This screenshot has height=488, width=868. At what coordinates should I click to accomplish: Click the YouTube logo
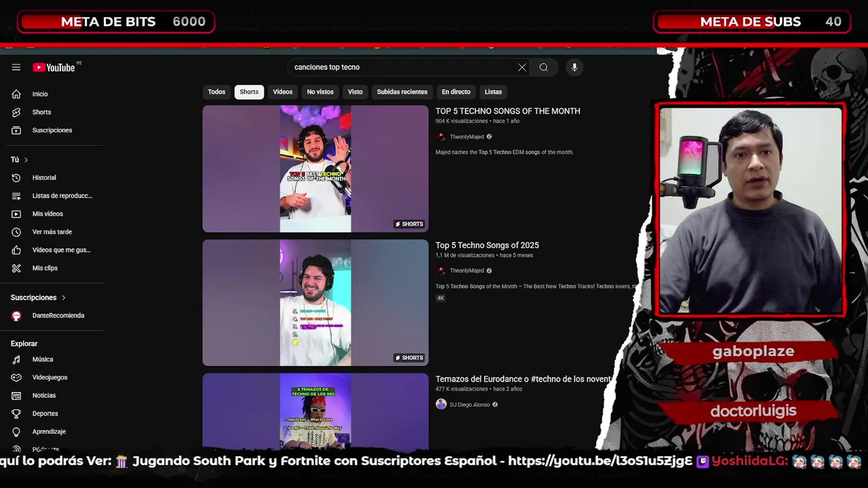tap(54, 67)
